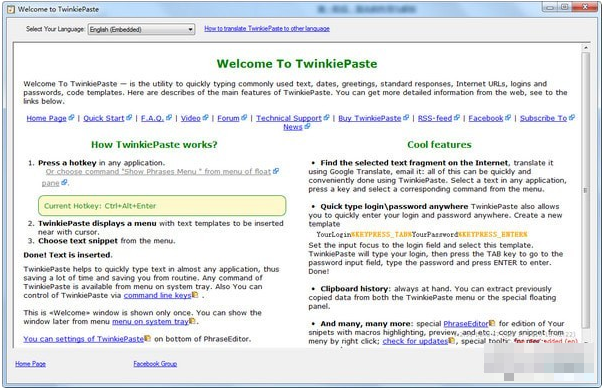Screen dimensions: 603x388
Task: Click icon next to command line keys
Action: click(195, 295)
